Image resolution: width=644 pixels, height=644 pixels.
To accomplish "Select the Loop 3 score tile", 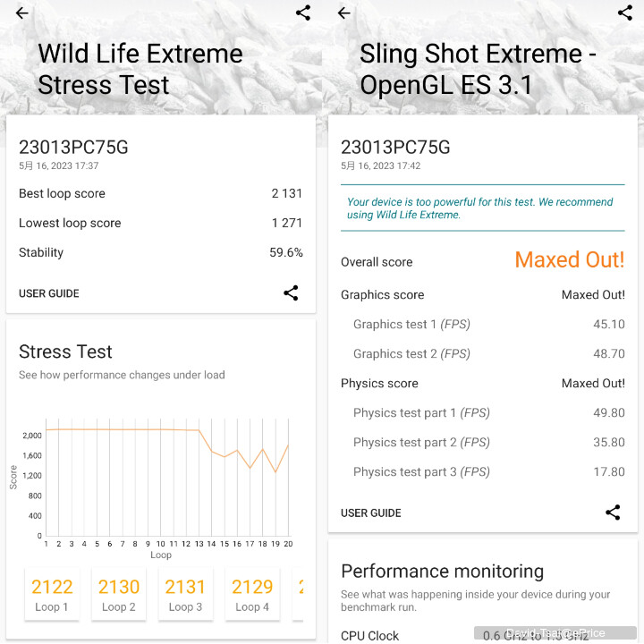I will [185, 594].
